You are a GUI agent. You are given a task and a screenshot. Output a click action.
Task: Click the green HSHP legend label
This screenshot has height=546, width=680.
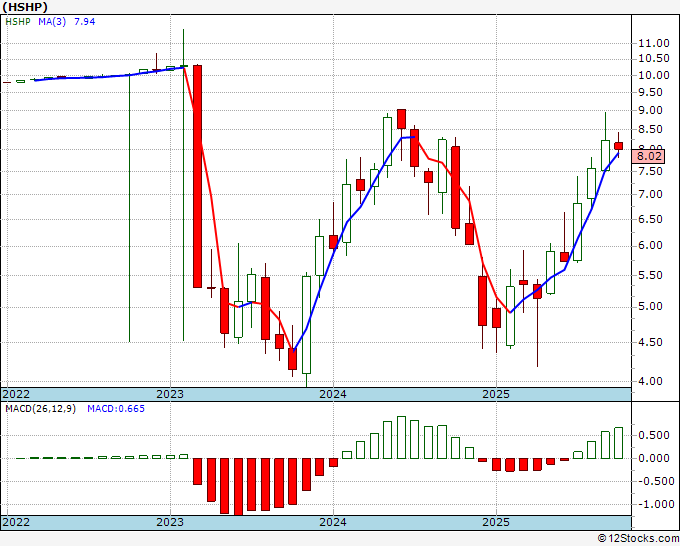18,22
